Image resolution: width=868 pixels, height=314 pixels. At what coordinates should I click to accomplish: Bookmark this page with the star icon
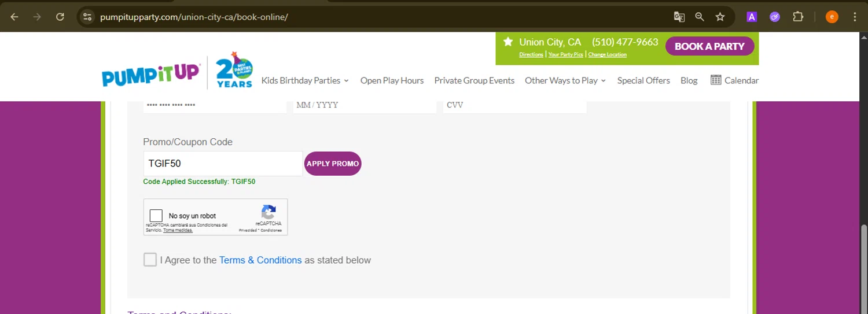720,17
